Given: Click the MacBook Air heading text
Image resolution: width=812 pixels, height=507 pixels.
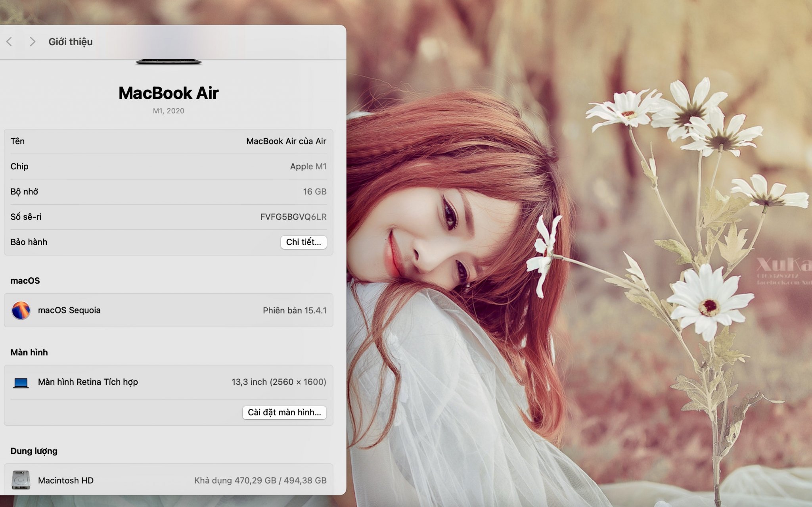Looking at the screenshot, I should tap(169, 93).
